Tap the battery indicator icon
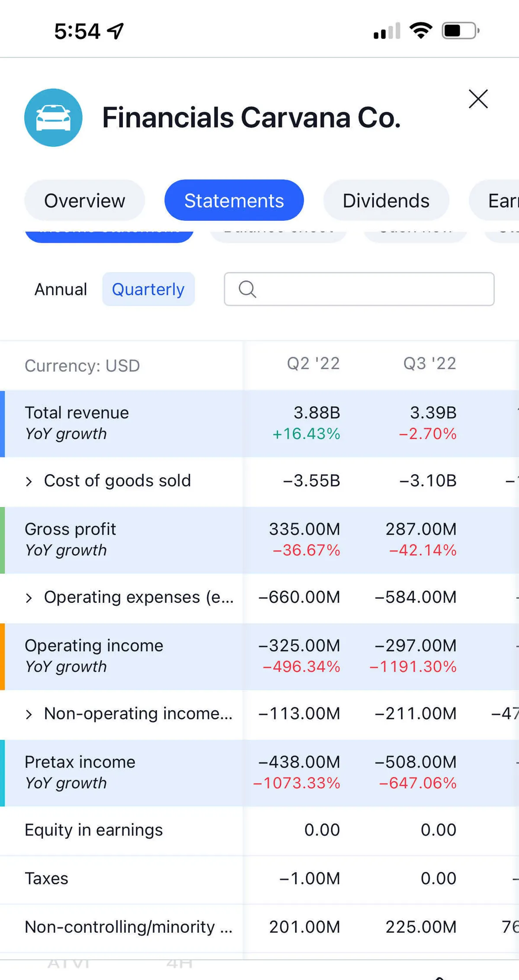The image size is (519, 980). pos(460,31)
